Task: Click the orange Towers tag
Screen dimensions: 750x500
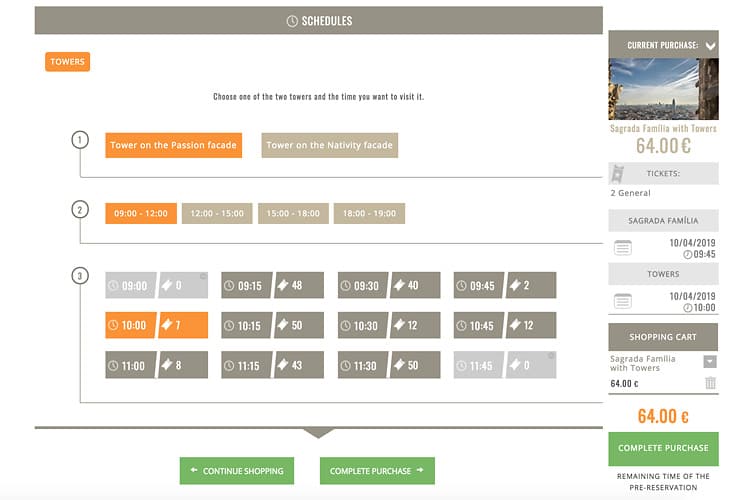Action: (67, 62)
